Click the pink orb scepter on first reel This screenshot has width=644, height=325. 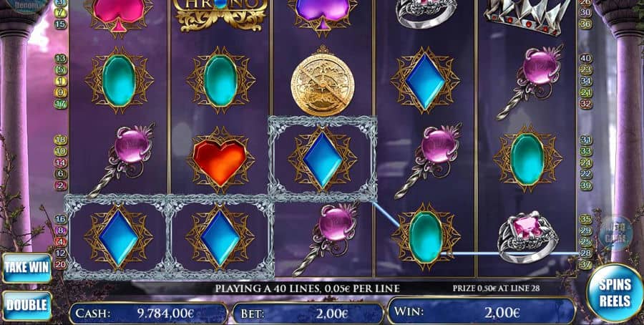[x=122, y=159]
